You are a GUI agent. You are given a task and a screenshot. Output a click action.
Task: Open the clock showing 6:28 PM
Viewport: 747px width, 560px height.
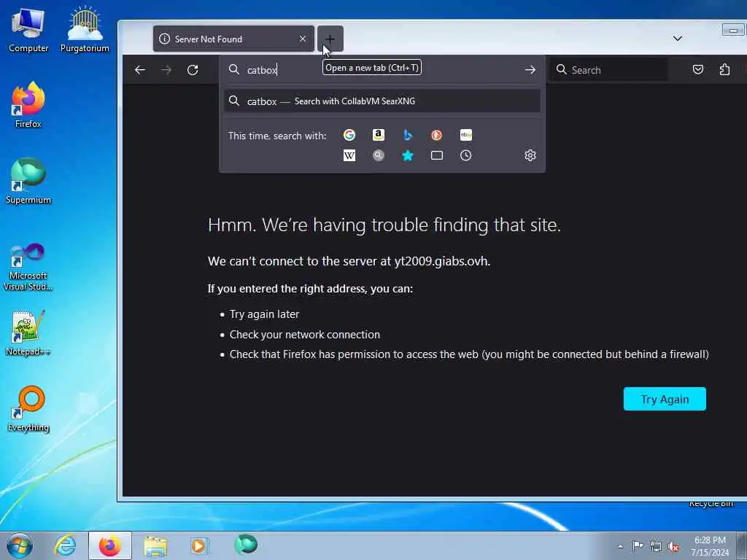710,546
